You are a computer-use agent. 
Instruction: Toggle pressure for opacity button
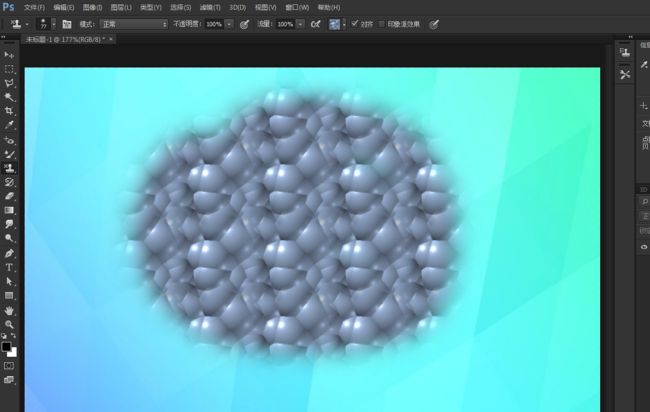pyautogui.click(x=245, y=24)
